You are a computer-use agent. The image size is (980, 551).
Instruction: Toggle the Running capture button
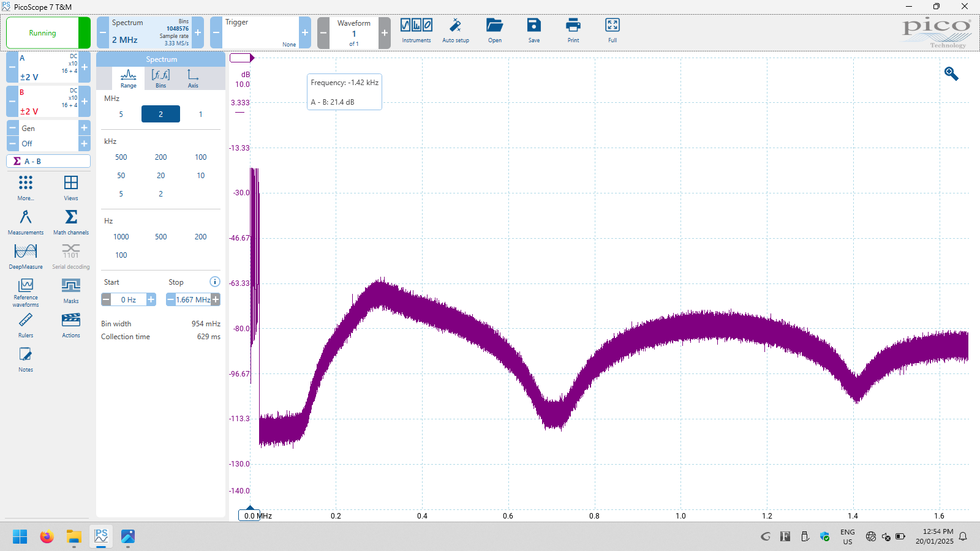(43, 33)
